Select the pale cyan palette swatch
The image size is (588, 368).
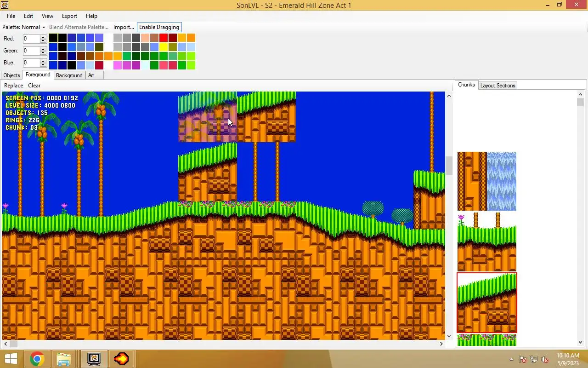click(145, 65)
